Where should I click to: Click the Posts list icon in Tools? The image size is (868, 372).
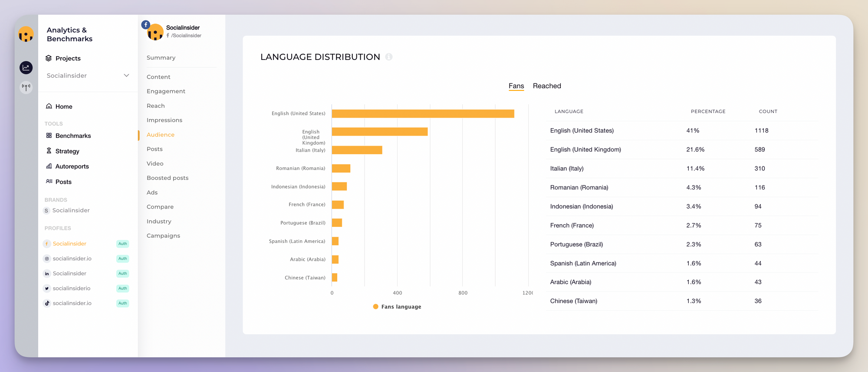(49, 181)
